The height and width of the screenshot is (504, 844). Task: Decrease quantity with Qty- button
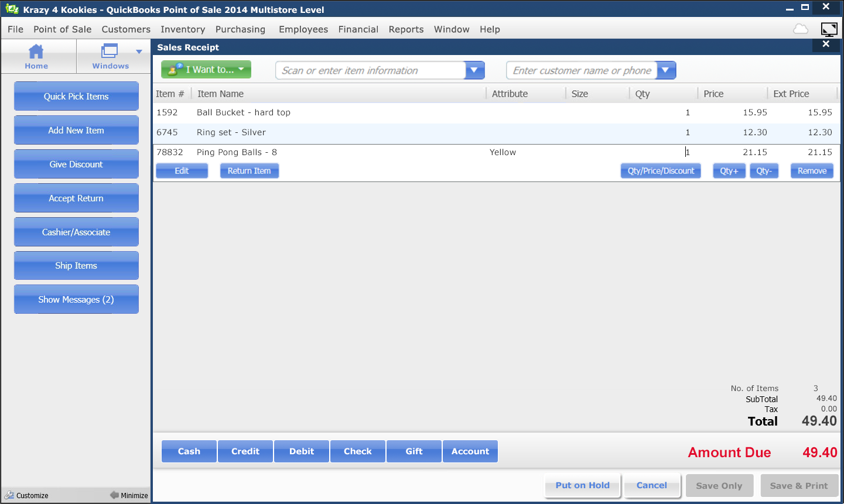click(764, 171)
